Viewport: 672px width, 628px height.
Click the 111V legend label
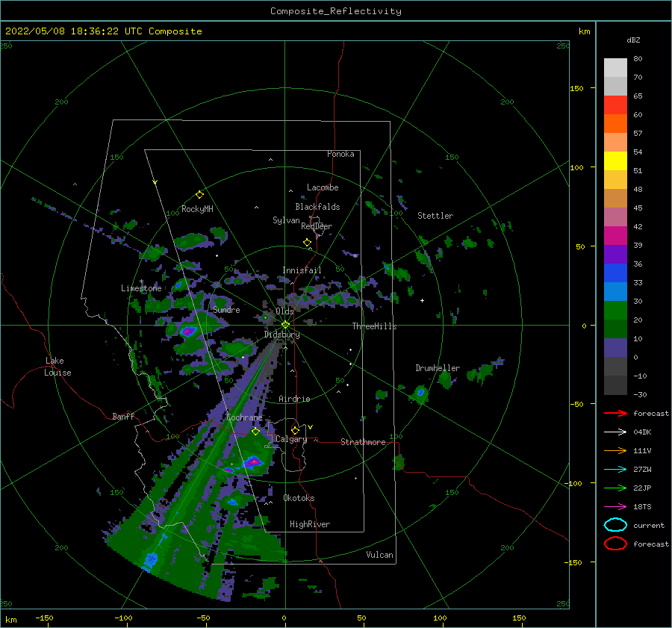pyautogui.click(x=642, y=450)
